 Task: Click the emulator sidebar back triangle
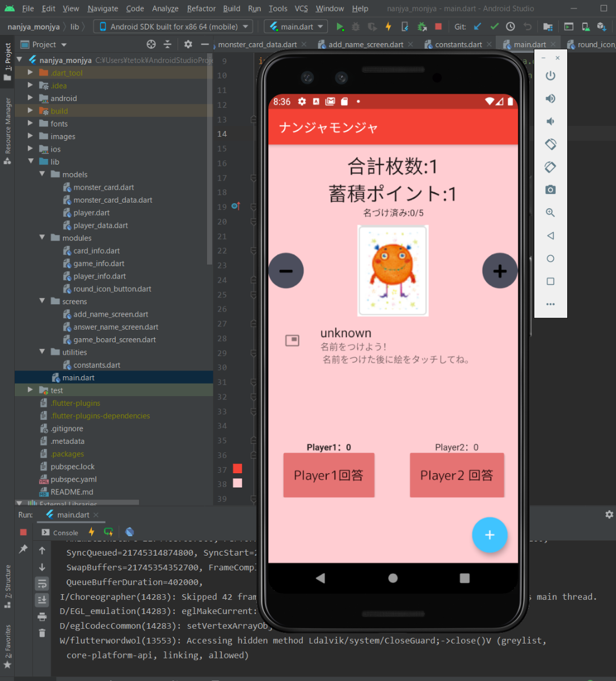pos(550,236)
